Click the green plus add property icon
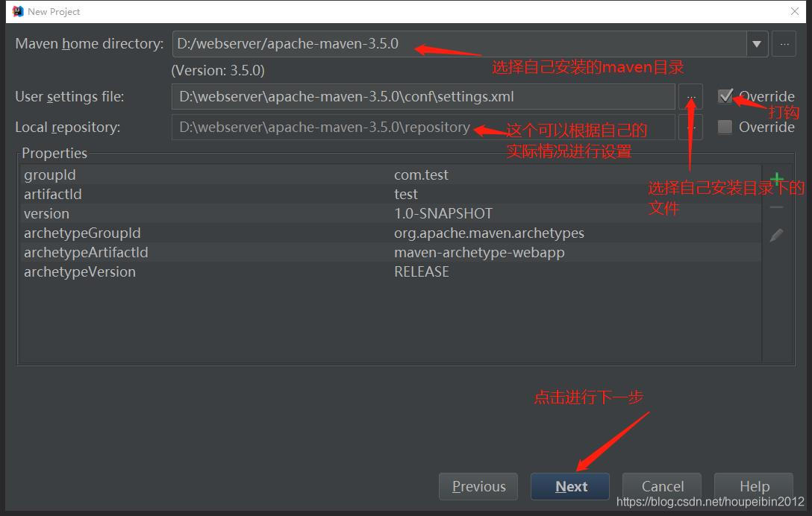Viewport: 812px width, 516px height. pos(776,180)
